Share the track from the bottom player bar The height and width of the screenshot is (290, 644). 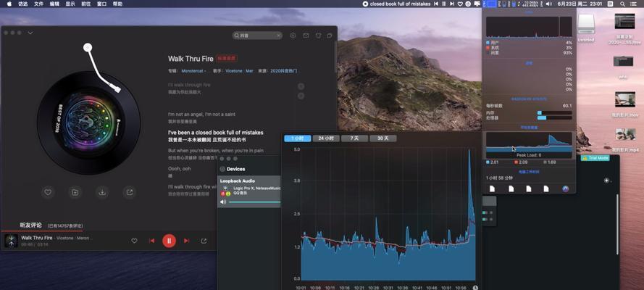204,241
